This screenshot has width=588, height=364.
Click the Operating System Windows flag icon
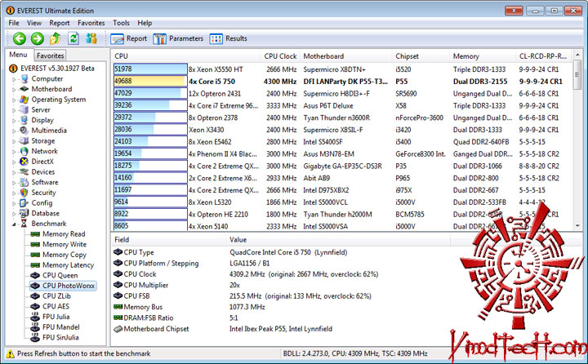point(24,100)
